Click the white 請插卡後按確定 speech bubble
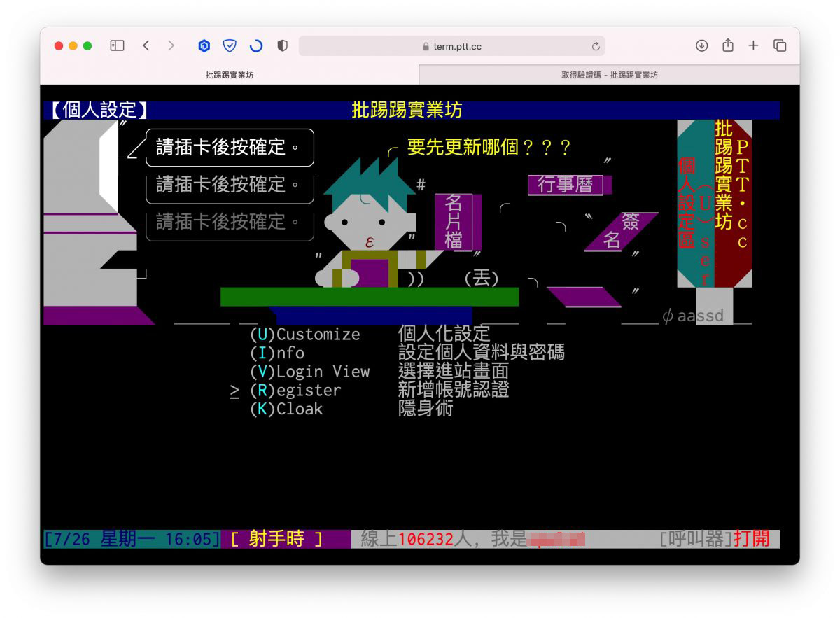 pyautogui.click(x=230, y=148)
